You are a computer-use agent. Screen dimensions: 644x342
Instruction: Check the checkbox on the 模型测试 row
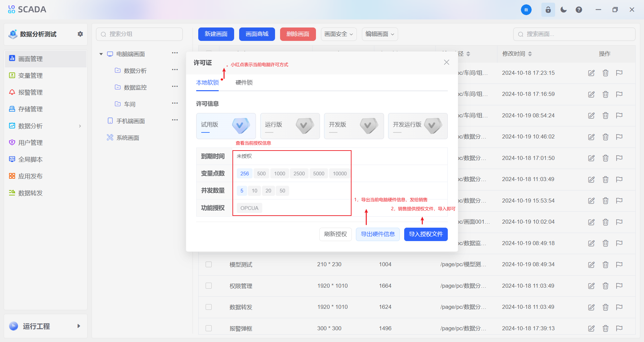click(209, 265)
